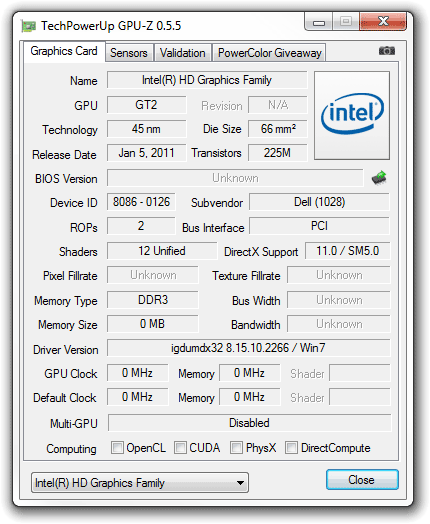The height and width of the screenshot is (524, 430).
Task: Close the window with the red X
Action: click(x=383, y=22)
